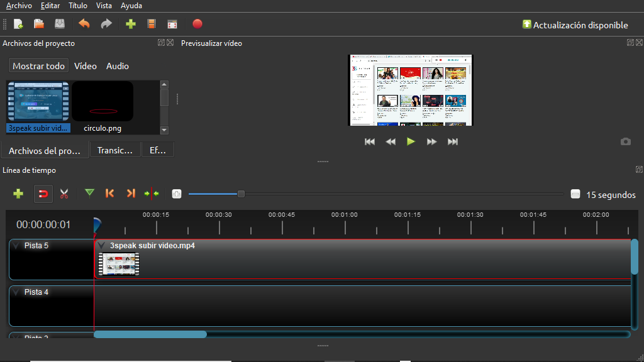Undock the Previsualizar vídeo panel
This screenshot has width=644, height=362.
(630, 42)
